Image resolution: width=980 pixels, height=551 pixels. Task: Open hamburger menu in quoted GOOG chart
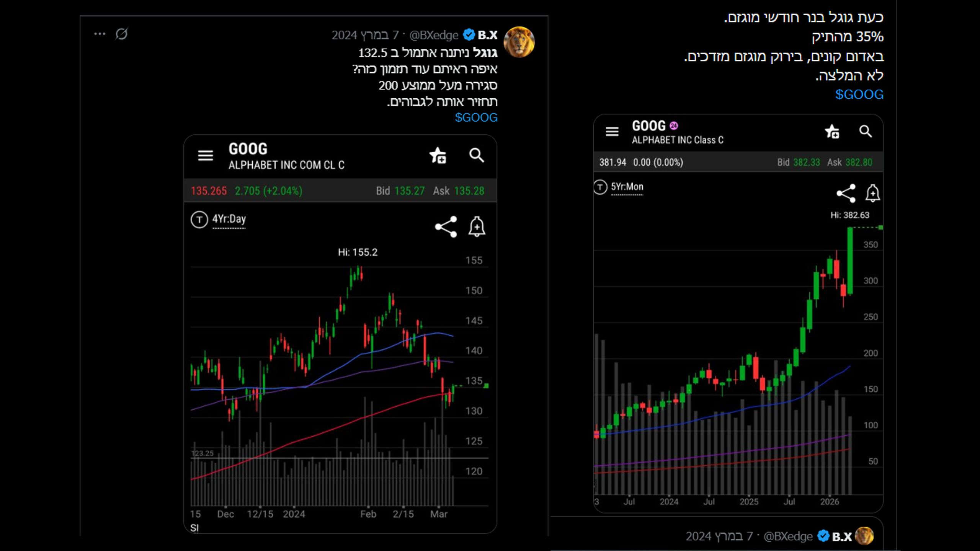pos(205,155)
